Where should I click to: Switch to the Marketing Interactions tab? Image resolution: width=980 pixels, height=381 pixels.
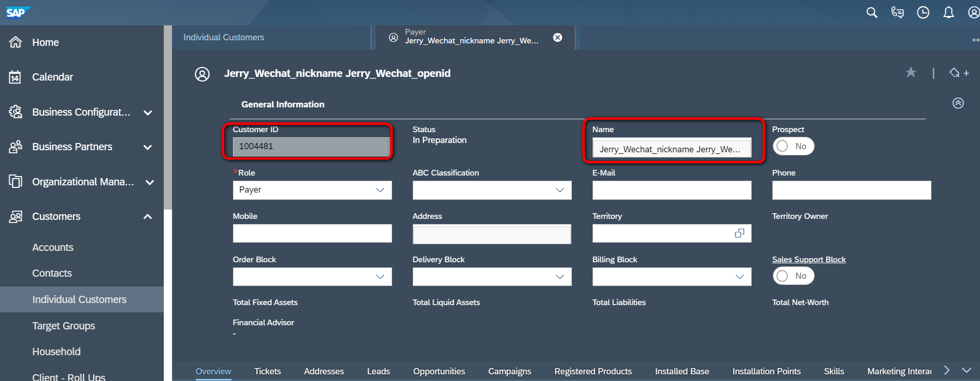click(x=899, y=371)
